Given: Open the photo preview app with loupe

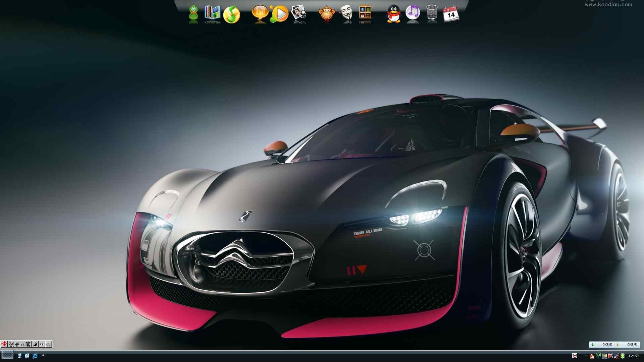Looking at the screenshot, I should click(x=299, y=13).
